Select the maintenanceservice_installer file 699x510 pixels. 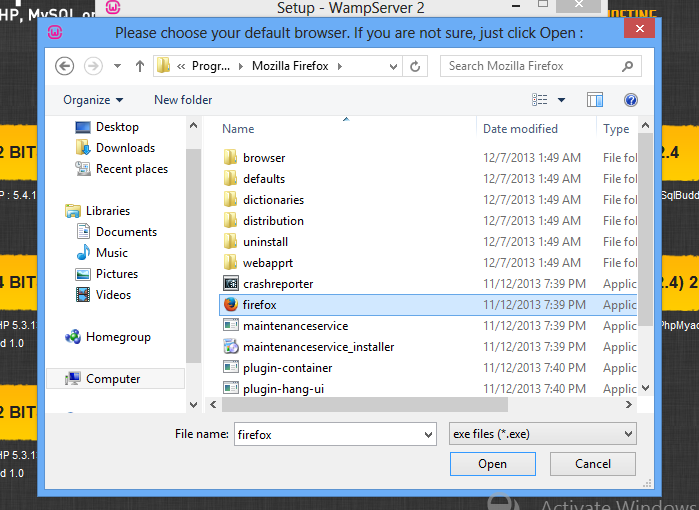[308, 347]
